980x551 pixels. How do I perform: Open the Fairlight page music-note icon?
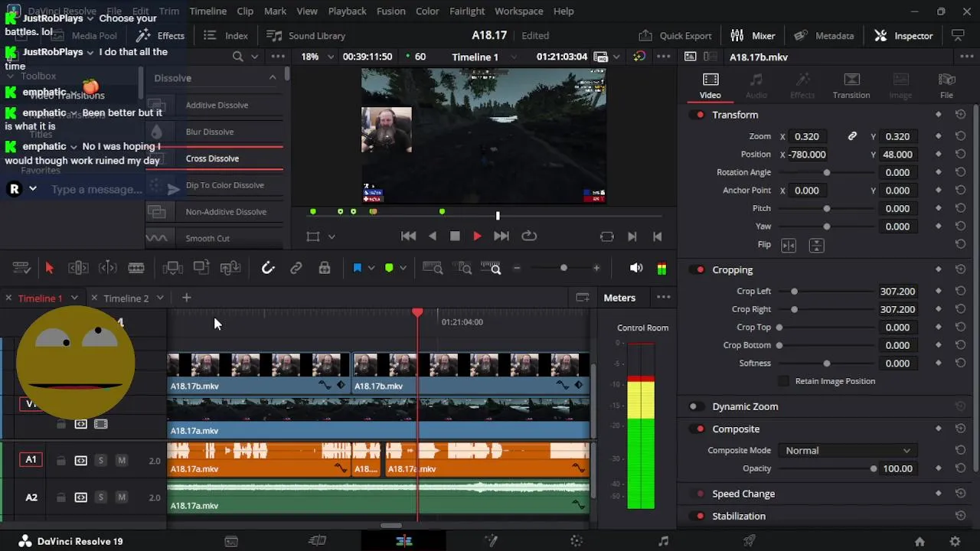[663, 541]
